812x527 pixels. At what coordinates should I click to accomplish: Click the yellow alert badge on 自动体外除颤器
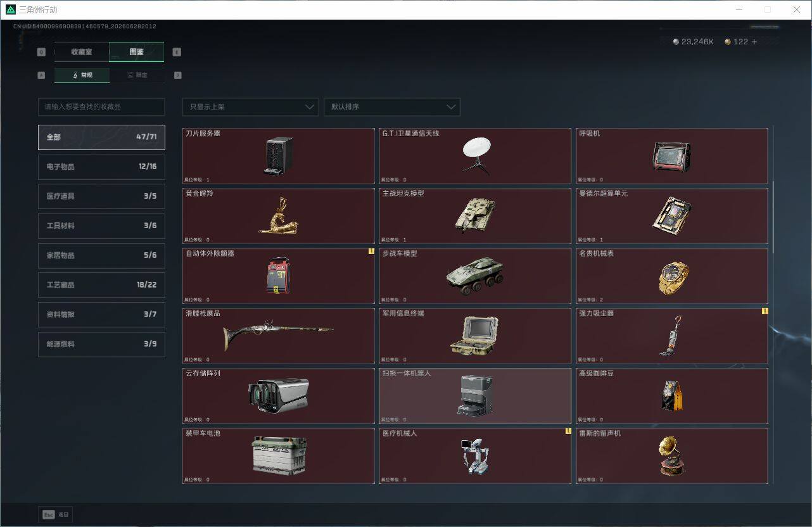[x=371, y=251]
